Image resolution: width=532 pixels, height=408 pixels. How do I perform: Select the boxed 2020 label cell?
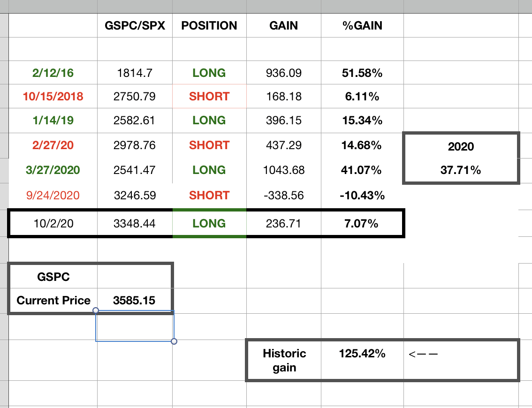(x=461, y=146)
